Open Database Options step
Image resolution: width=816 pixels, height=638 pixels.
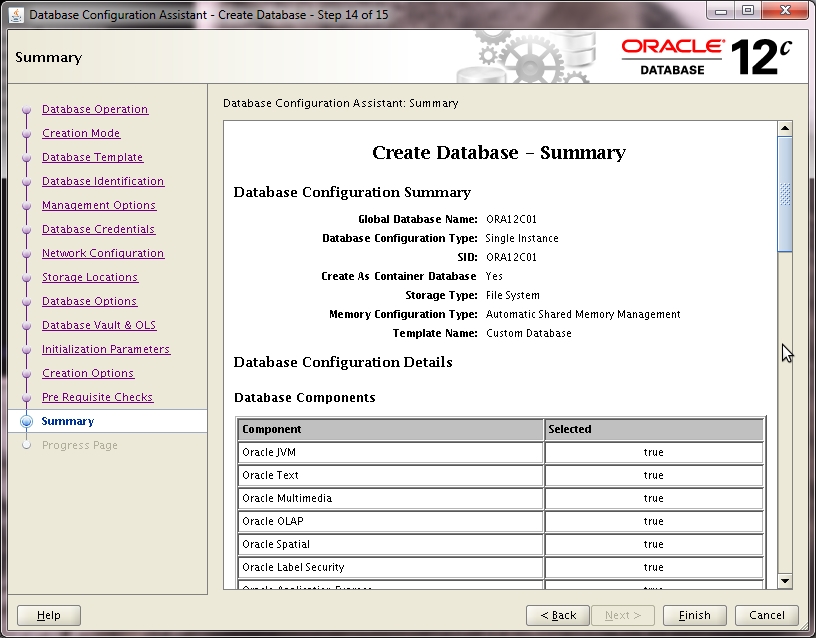coord(89,301)
